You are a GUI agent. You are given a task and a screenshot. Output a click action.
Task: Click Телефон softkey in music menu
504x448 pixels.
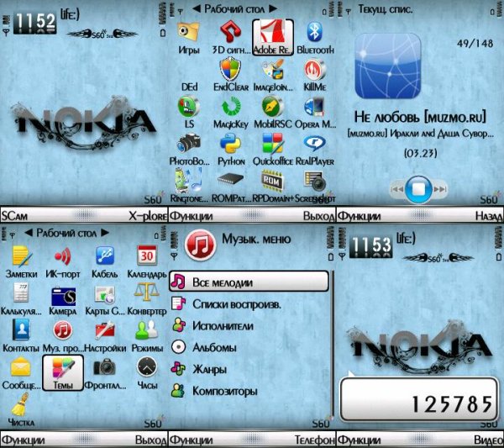[315, 440]
